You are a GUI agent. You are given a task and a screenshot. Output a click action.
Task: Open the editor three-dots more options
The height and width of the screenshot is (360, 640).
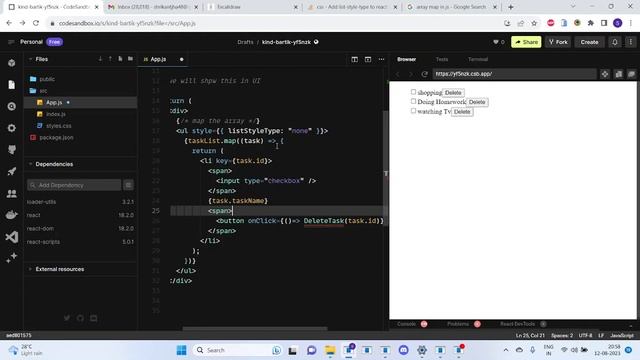pyautogui.click(x=381, y=60)
